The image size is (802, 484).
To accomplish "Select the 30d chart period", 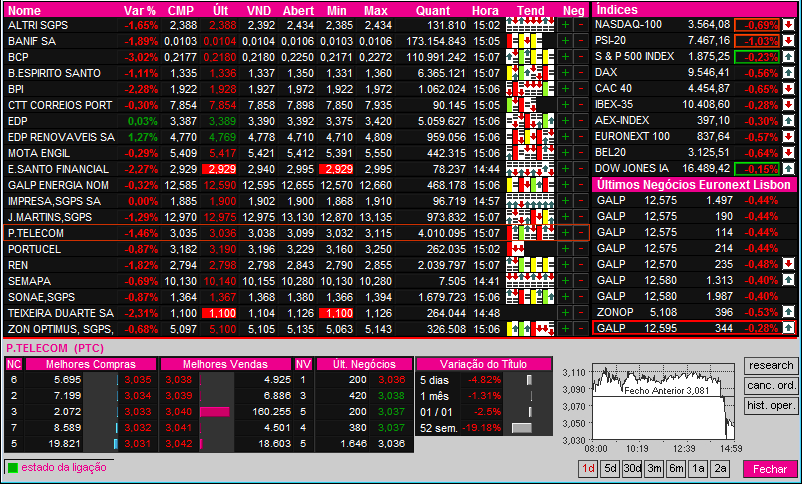I will tap(632, 469).
